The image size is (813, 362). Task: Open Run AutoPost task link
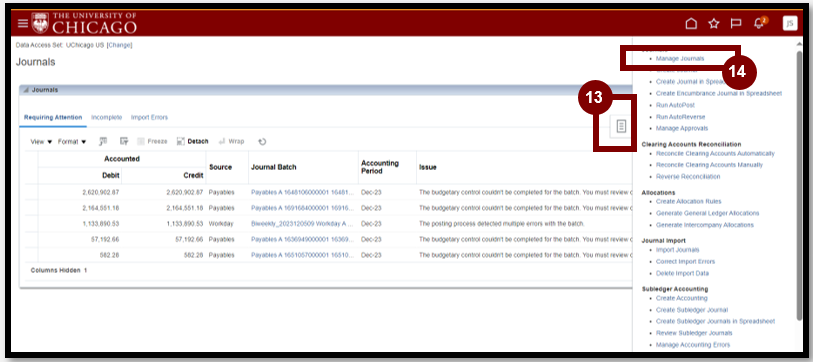point(675,105)
